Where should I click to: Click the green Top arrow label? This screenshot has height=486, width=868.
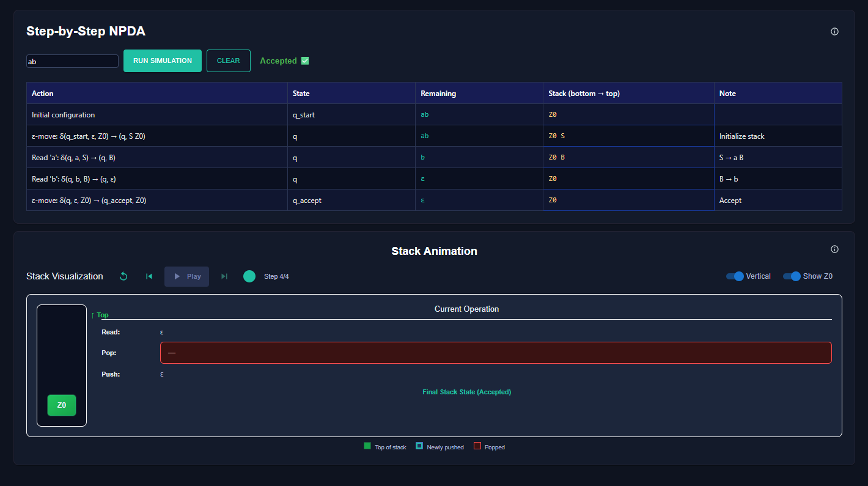(100, 315)
